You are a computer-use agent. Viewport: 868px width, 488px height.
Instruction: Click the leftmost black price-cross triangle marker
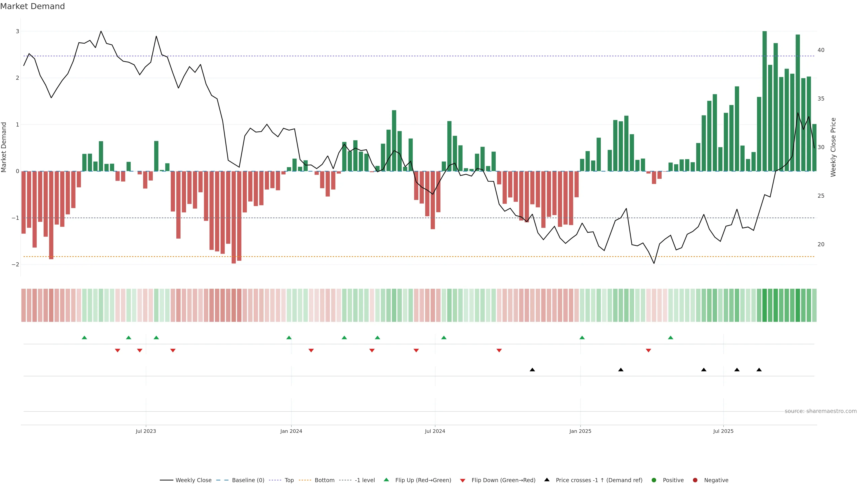(x=532, y=370)
